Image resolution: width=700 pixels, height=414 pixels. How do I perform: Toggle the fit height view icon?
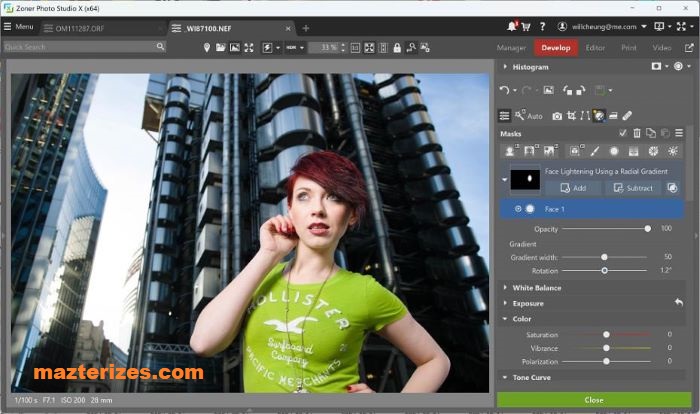pos(383,48)
